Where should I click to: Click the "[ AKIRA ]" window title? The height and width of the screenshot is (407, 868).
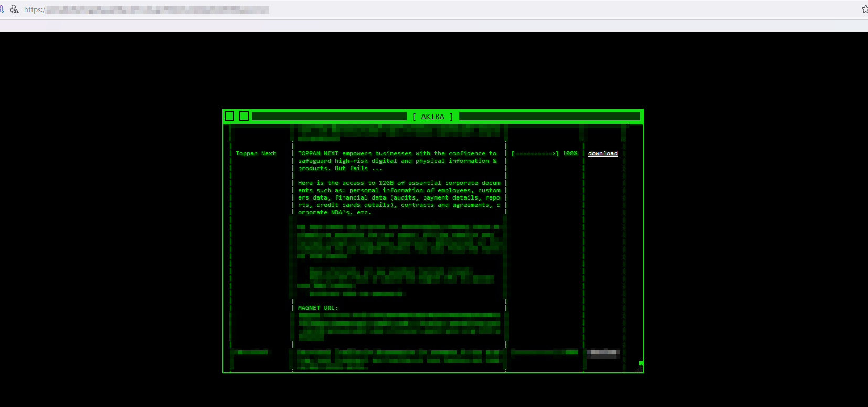432,117
